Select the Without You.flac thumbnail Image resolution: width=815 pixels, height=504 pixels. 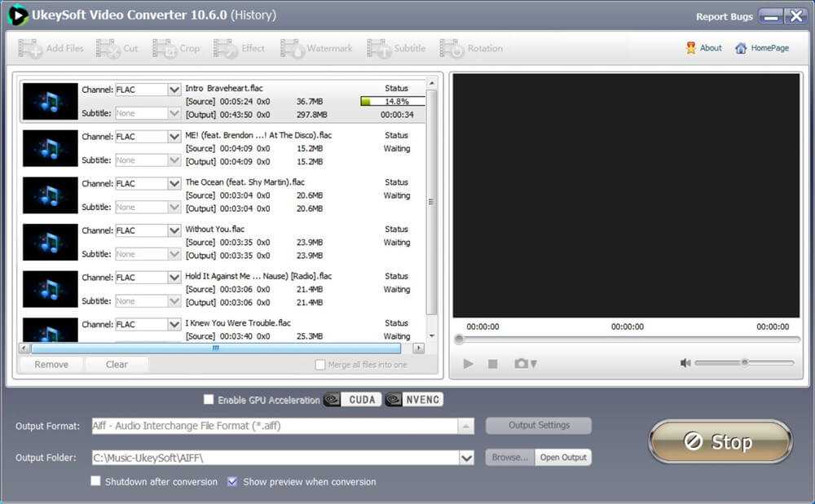[51, 242]
